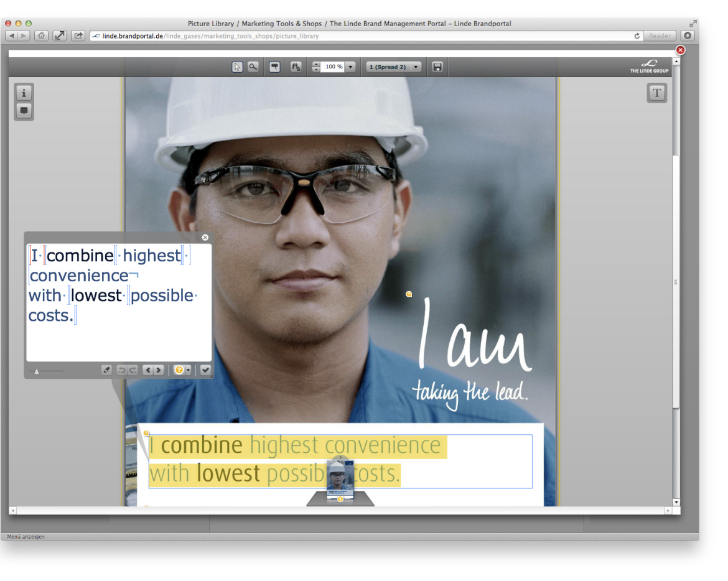Toggle the comment annotation tool
This screenshot has width=728, height=581.
pos(275,67)
